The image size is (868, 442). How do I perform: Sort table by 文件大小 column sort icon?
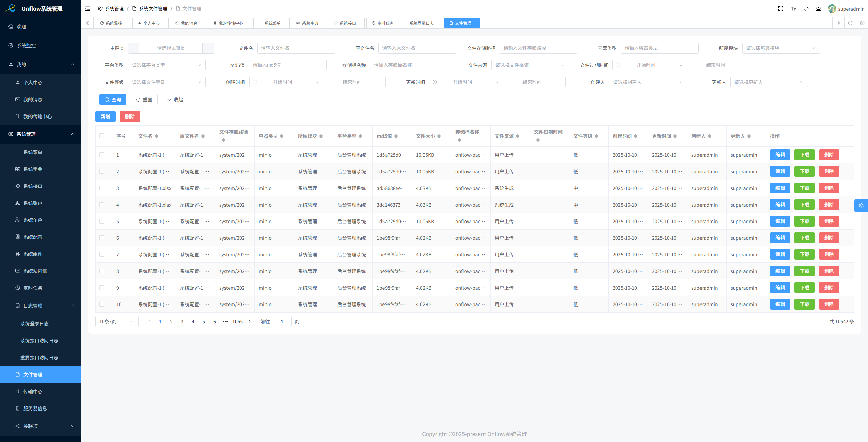tap(439, 136)
